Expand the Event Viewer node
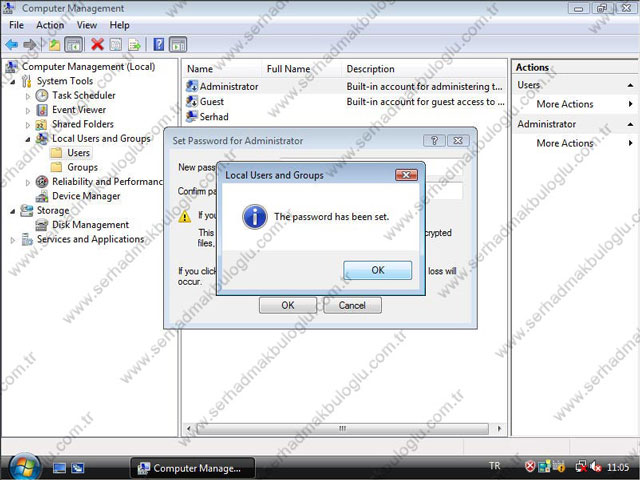 (x=28, y=111)
